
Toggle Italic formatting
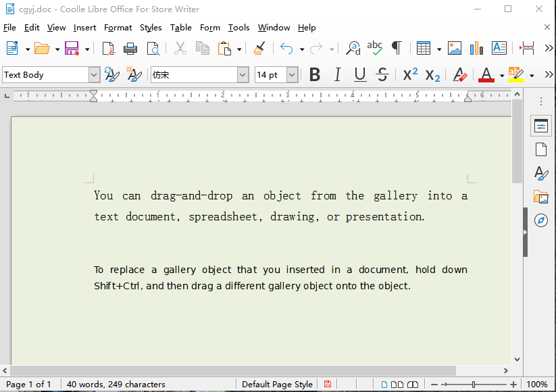tap(337, 75)
